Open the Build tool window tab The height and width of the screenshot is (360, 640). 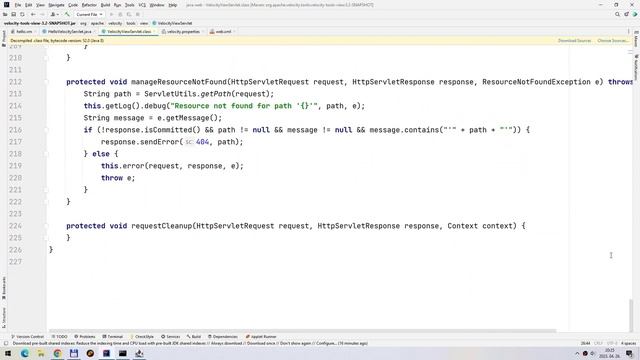(194, 337)
